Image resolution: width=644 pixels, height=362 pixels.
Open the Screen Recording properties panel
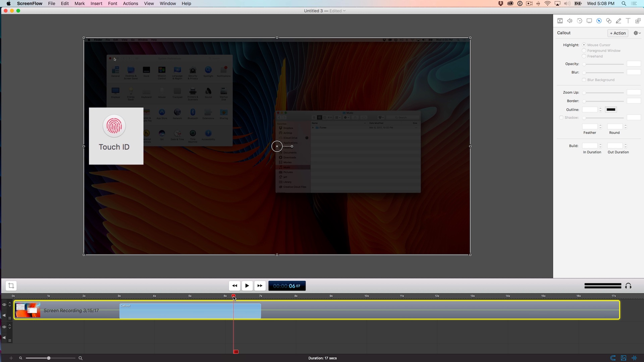click(x=589, y=20)
